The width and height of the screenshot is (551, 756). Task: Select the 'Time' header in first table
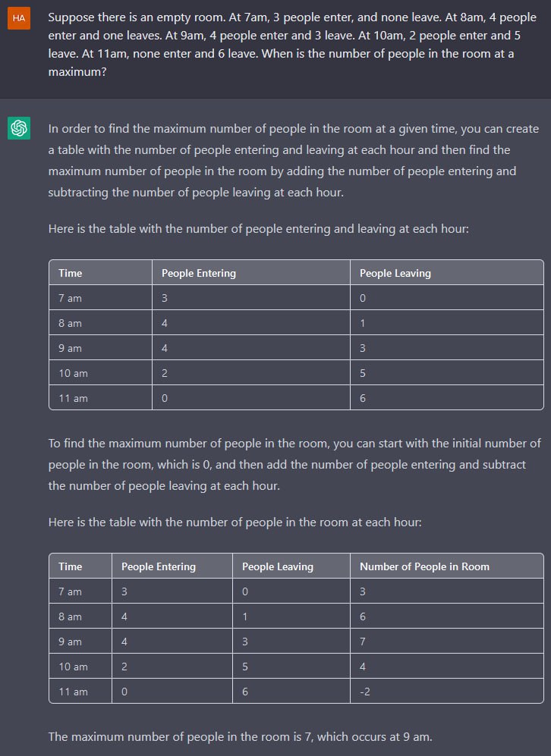100,273
